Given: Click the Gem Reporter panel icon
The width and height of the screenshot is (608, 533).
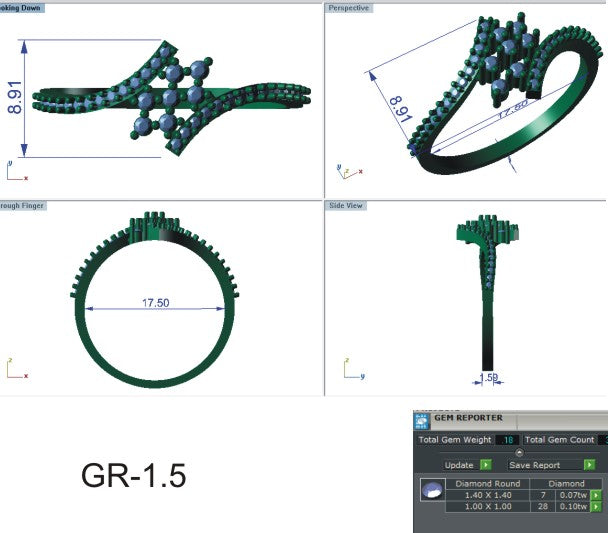Looking at the screenshot, I should coord(421,421).
